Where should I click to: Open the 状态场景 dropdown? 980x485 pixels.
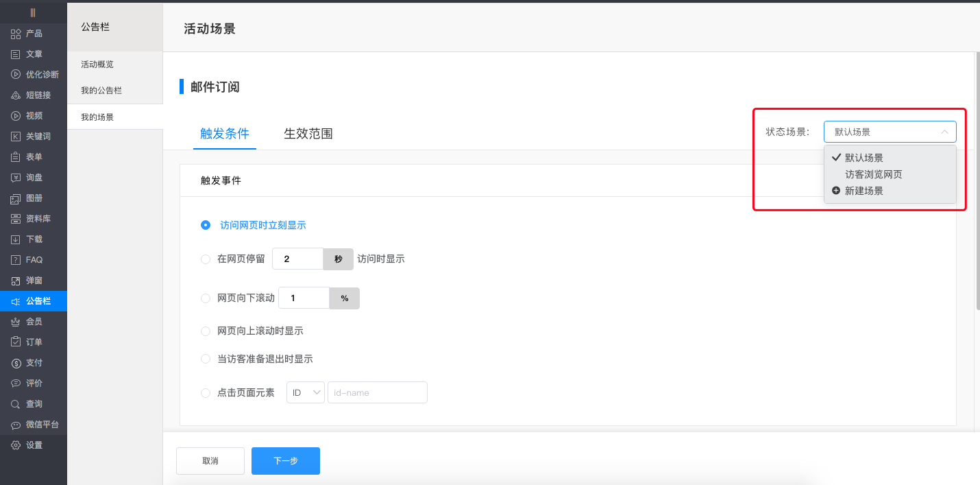890,131
